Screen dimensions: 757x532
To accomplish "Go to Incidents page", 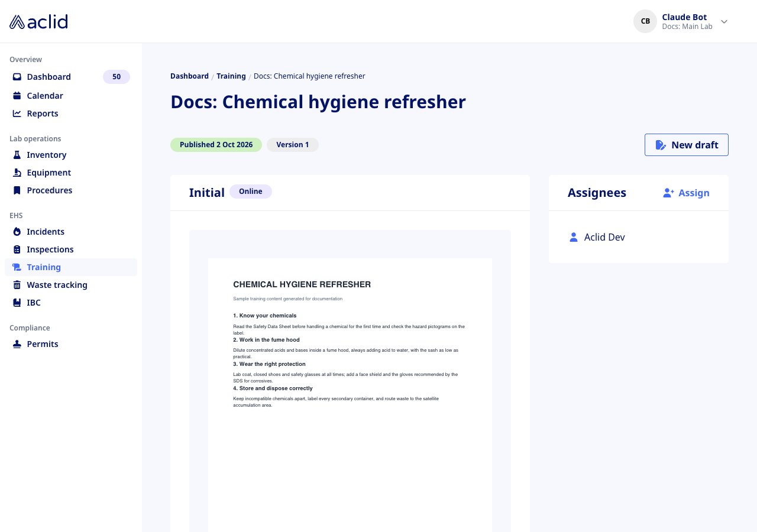I will point(71,232).
